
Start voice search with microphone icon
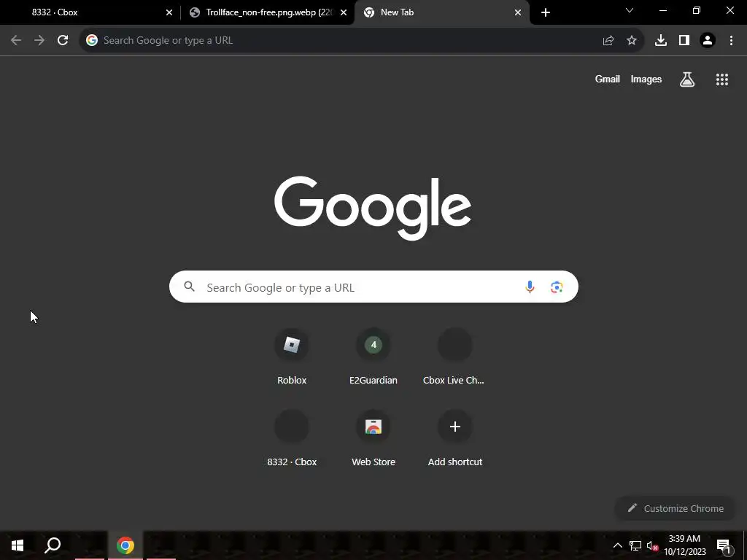coord(530,287)
